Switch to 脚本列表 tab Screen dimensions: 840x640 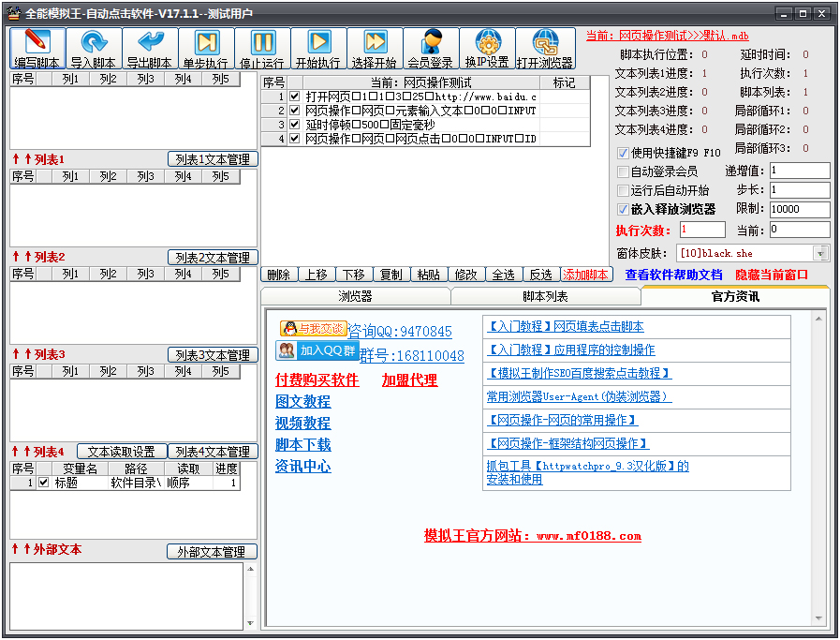click(545, 296)
